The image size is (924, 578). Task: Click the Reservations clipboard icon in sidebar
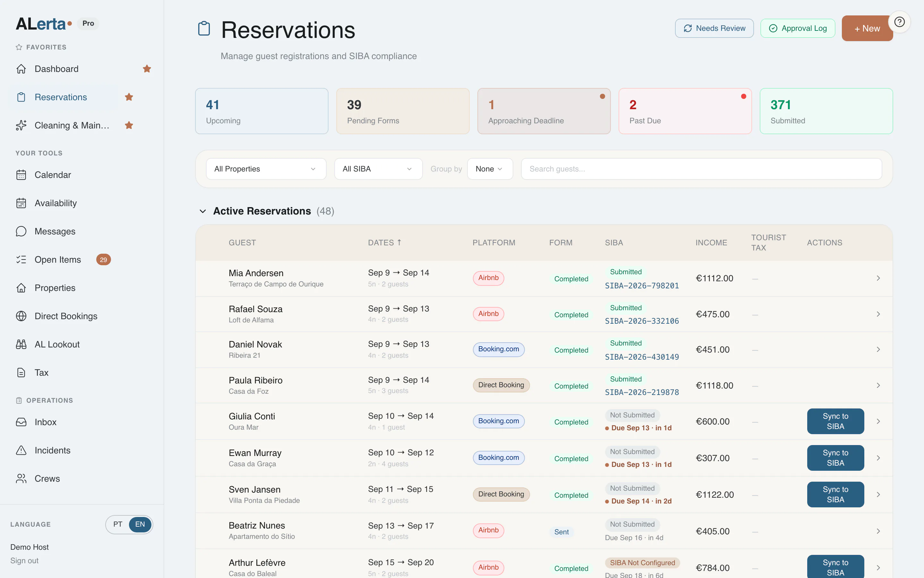click(21, 97)
